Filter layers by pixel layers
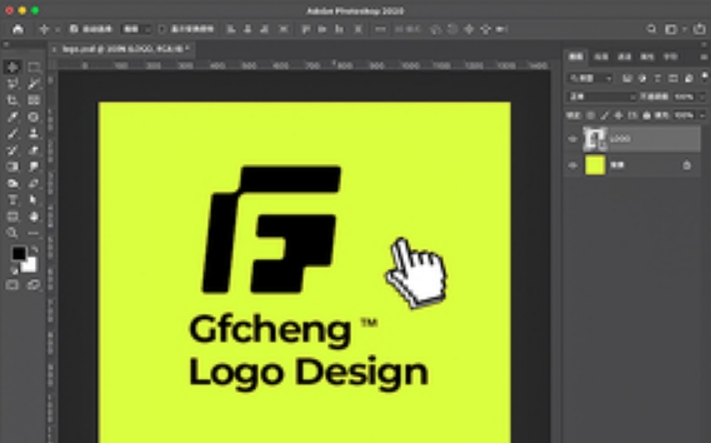This screenshot has height=443, width=711. pos(627,78)
